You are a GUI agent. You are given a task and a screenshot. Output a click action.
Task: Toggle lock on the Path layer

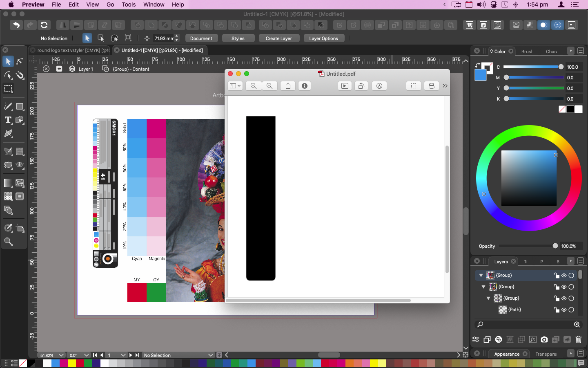tap(556, 310)
